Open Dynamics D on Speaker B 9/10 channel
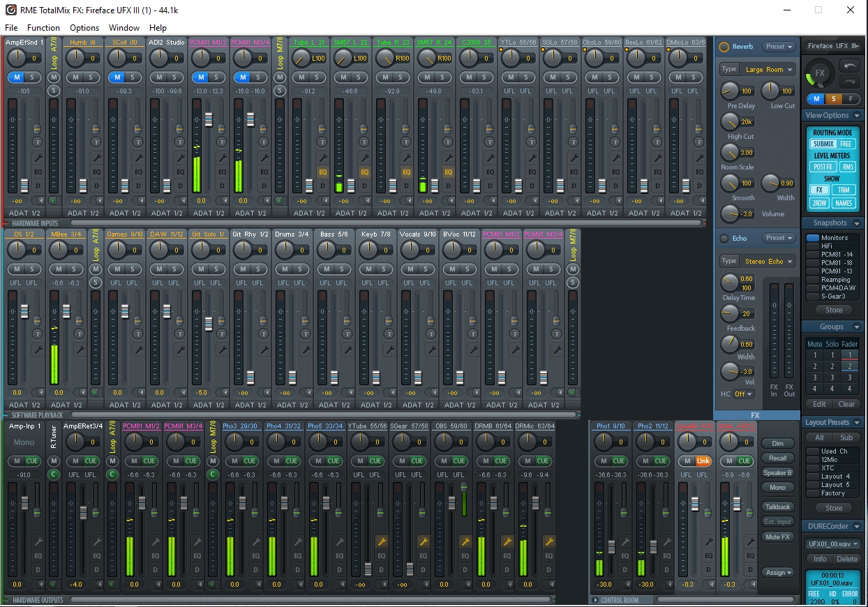Screen dimensions: 868x607 pos(708,570)
